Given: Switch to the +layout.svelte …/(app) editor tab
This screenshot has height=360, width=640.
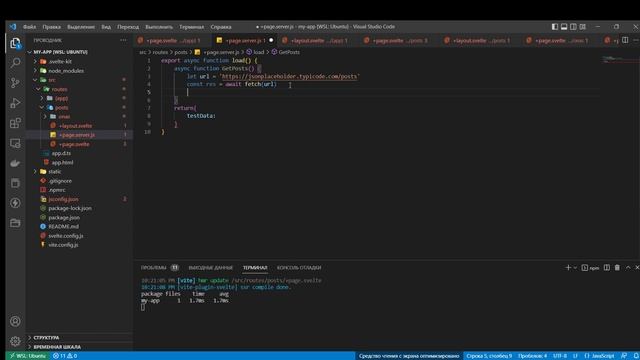Looking at the screenshot, I should (319, 40).
